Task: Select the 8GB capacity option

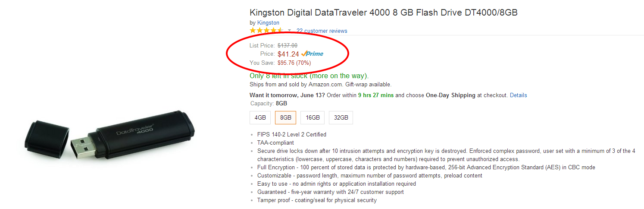Action: [x=285, y=117]
